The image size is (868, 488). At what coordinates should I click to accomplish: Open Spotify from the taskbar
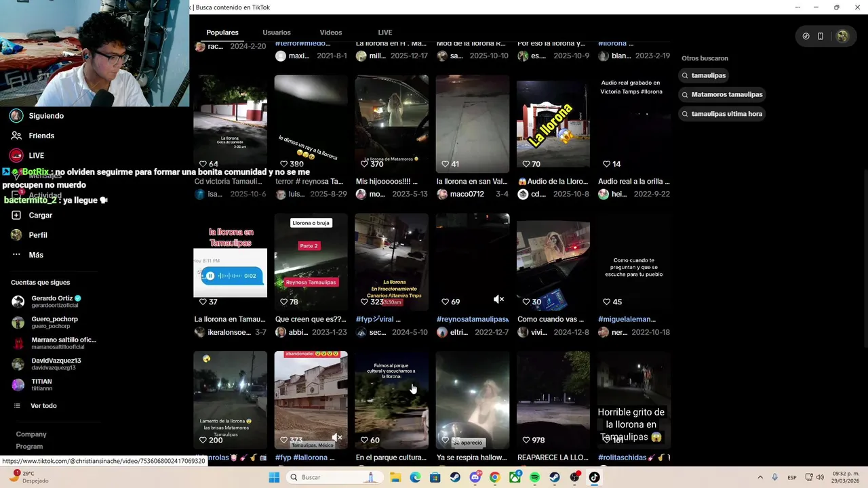click(x=534, y=477)
